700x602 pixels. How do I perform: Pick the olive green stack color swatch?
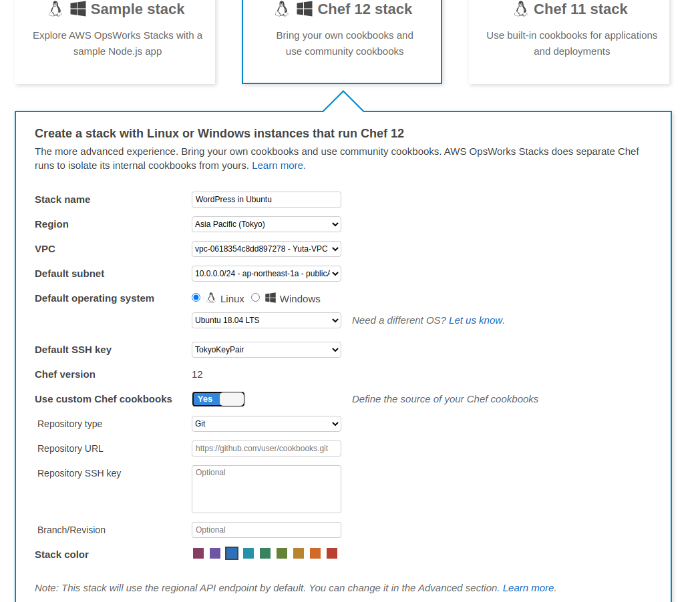coord(282,553)
